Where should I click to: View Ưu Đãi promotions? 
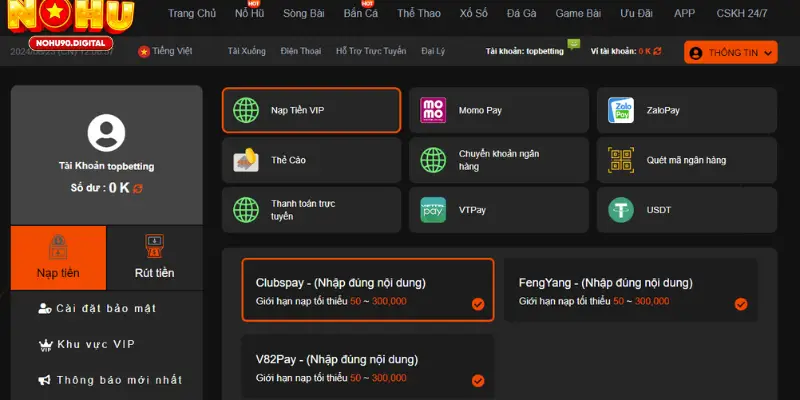point(636,14)
